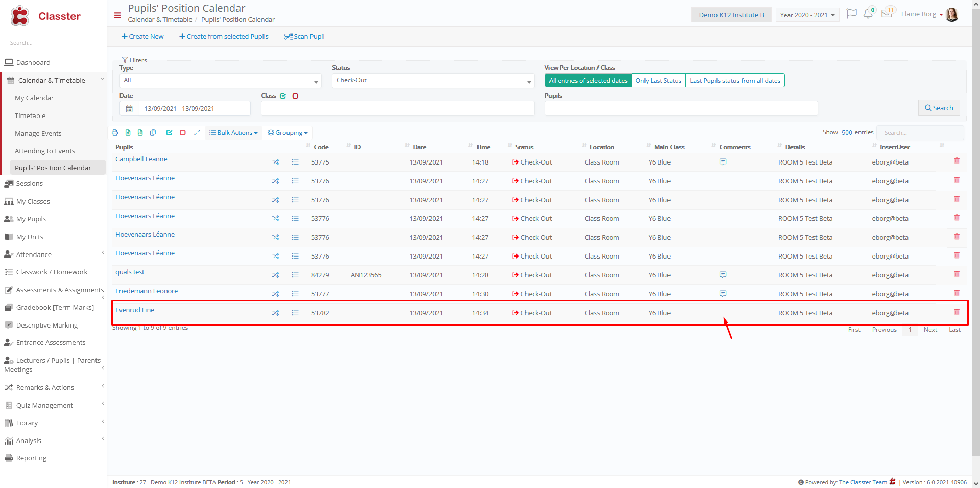980x488 pixels.
Task: Click Elaine Borg's avatar picture
Action: pyautogui.click(x=952, y=14)
